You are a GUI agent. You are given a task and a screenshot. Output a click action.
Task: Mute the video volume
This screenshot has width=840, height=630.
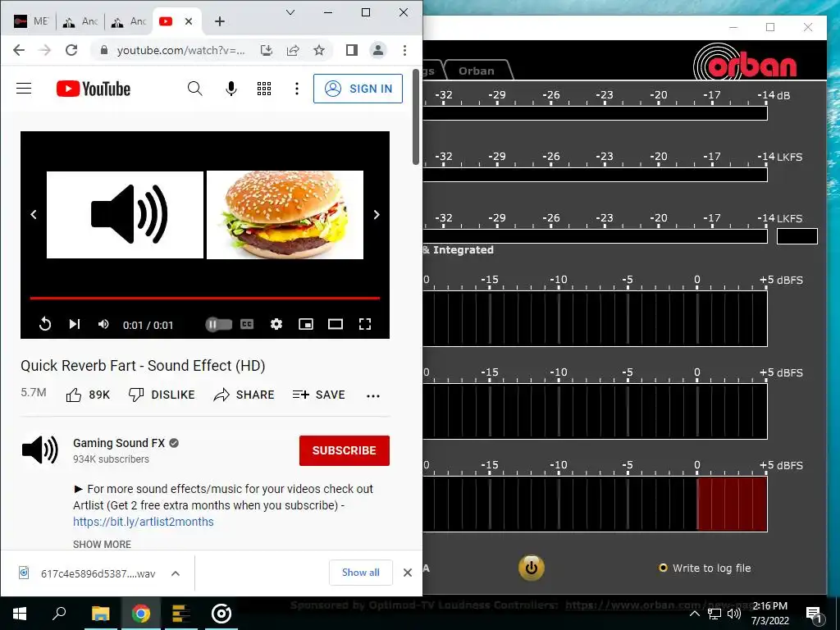(103, 324)
